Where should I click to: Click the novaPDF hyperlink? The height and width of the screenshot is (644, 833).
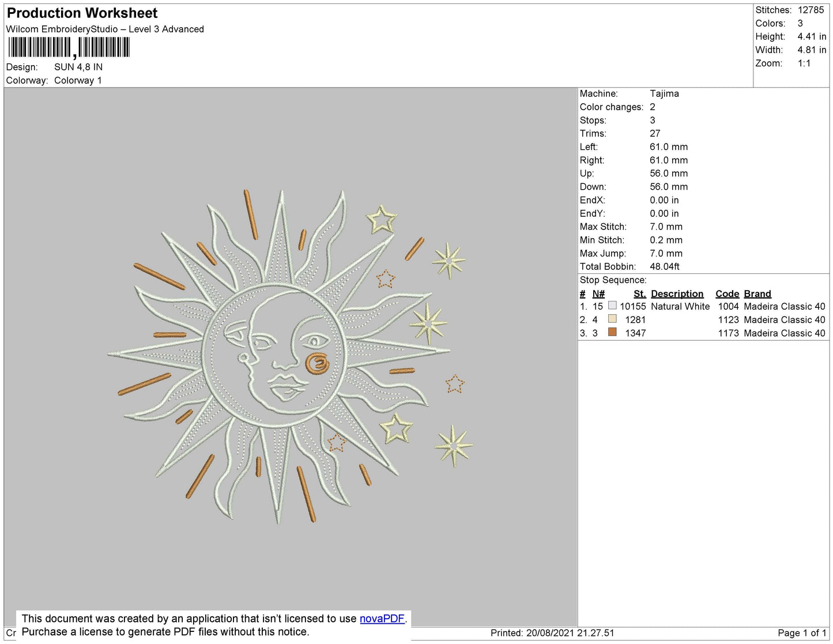pyautogui.click(x=382, y=619)
